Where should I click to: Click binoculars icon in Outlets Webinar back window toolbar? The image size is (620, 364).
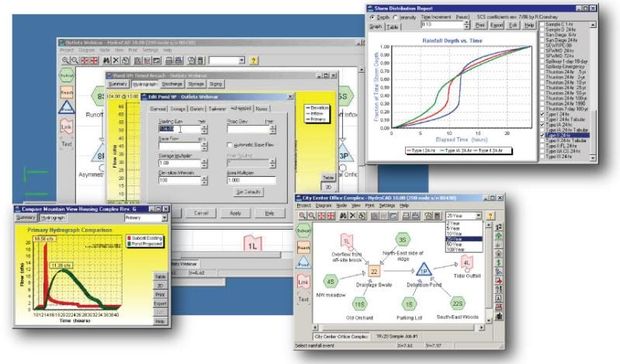106,60
